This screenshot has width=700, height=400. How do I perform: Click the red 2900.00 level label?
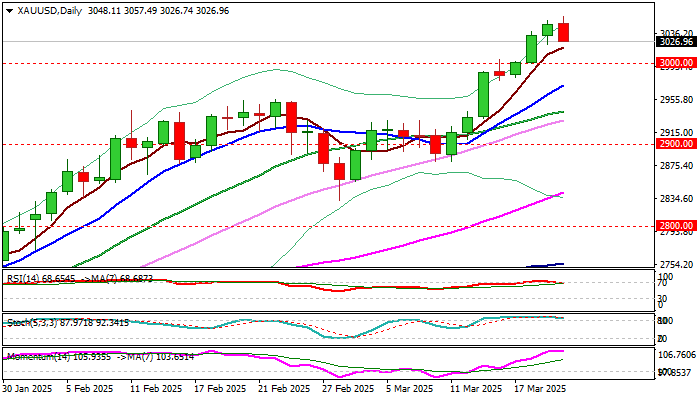coord(676,144)
